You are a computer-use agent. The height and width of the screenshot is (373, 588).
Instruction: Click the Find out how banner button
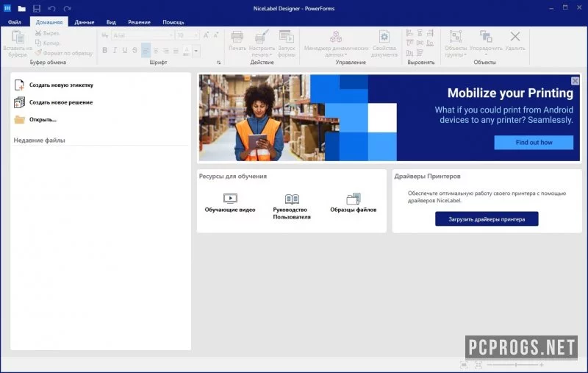point(534,143)
